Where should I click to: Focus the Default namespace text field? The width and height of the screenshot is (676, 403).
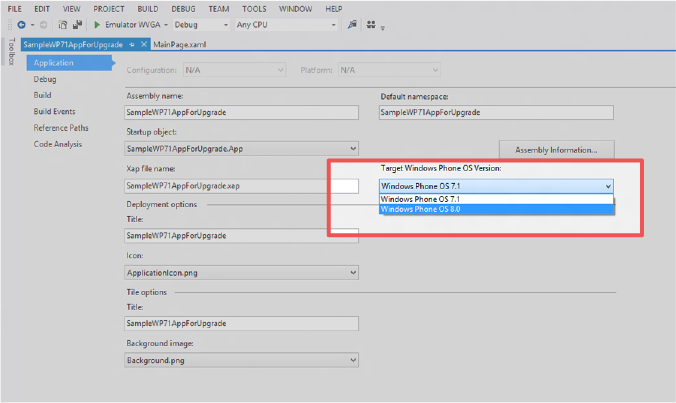(496, 112)
